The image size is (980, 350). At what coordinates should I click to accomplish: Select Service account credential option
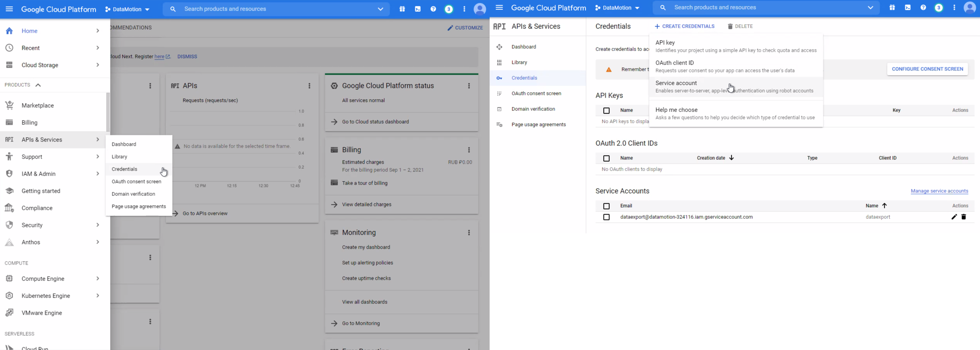coord(736,86)
